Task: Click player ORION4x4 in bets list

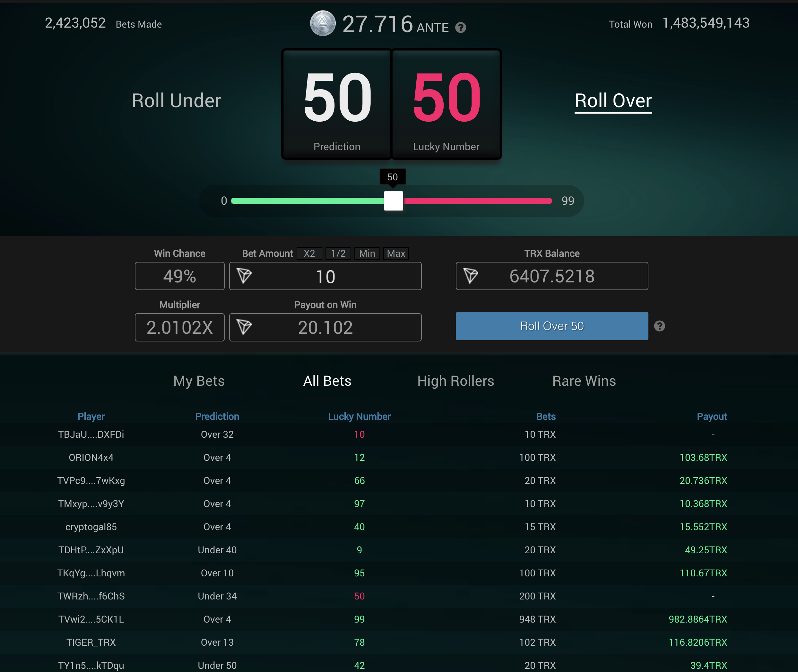Action: coord(91,458)
